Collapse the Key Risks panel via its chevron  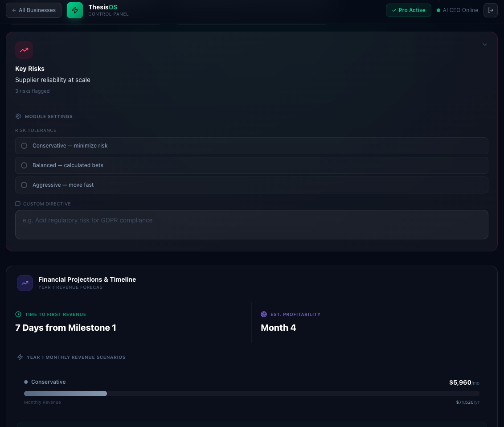tap(485, 45)
